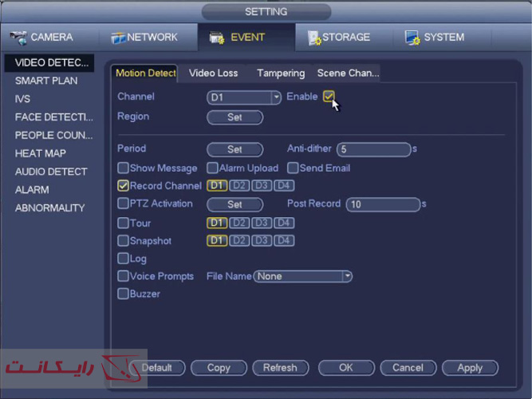Viewport: 532px width, 399px height.
Task: Toggle D3 in the Tour row
Action: (261, 223)
